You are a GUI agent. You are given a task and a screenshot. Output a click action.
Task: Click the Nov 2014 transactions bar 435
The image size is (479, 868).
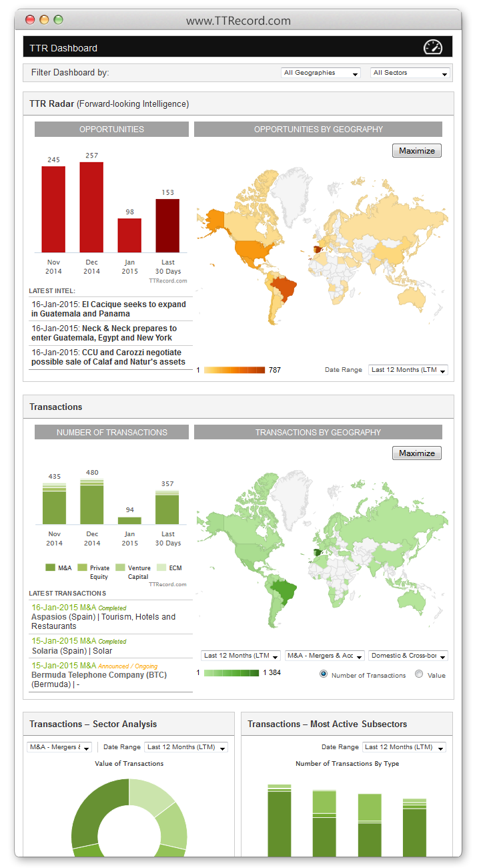click(x=54, y=503)
